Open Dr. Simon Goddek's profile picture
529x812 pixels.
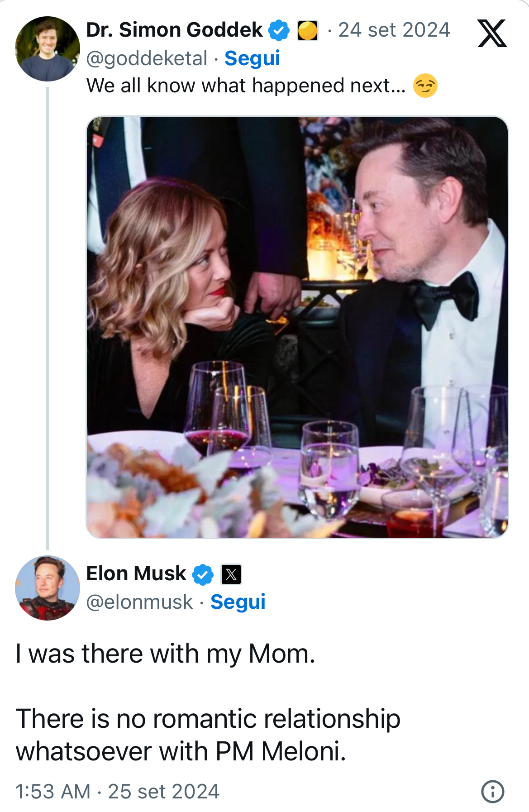pyautogui.click(x=48, y=49)
